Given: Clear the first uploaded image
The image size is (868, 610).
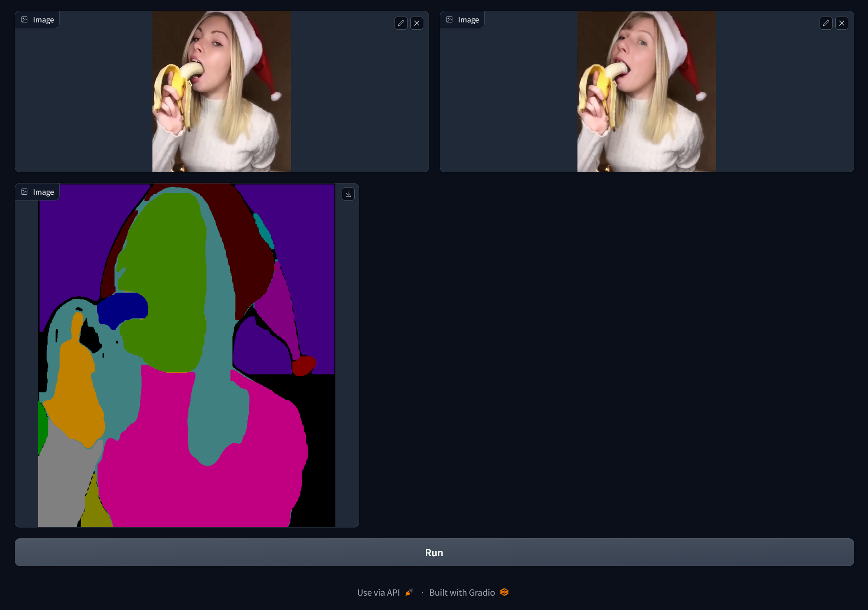Looking at the screenshot, I should 417,23.
